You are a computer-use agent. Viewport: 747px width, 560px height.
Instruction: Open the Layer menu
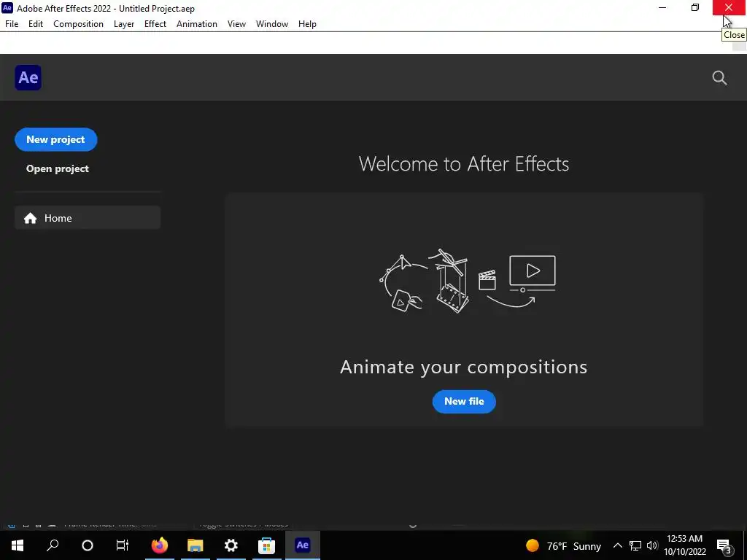click(124, 24)
